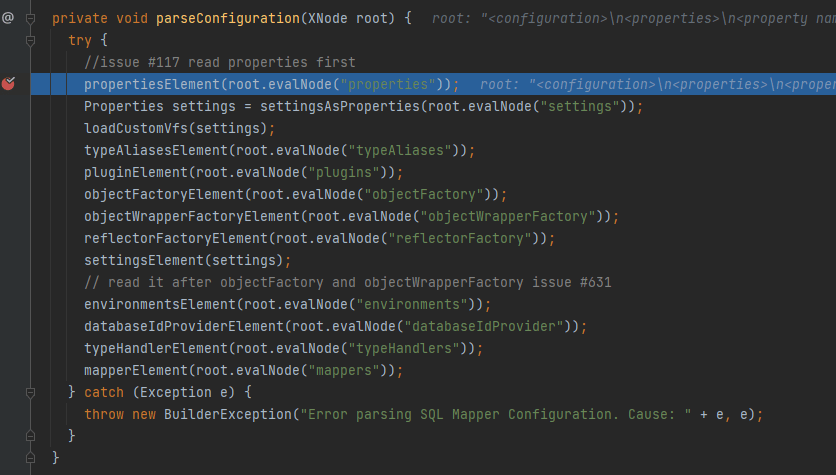Click the BuilderException constructor name

click(228, 414)
